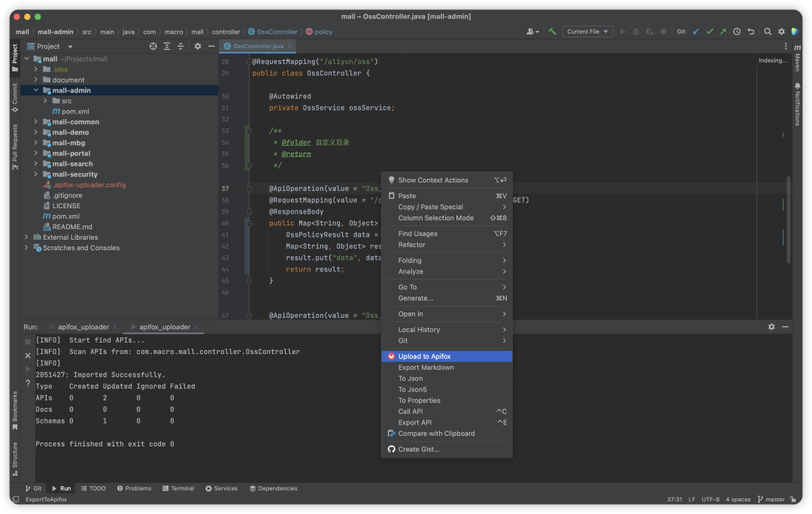Open IDE settings gear in top toolbar

[781, 32]
